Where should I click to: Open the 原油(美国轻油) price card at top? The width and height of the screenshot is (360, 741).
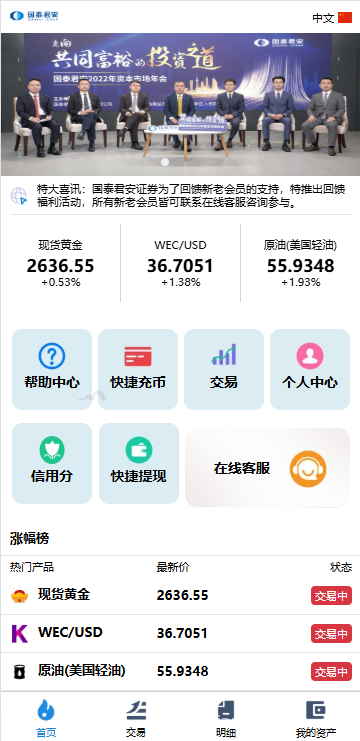[x=300, y=263]
